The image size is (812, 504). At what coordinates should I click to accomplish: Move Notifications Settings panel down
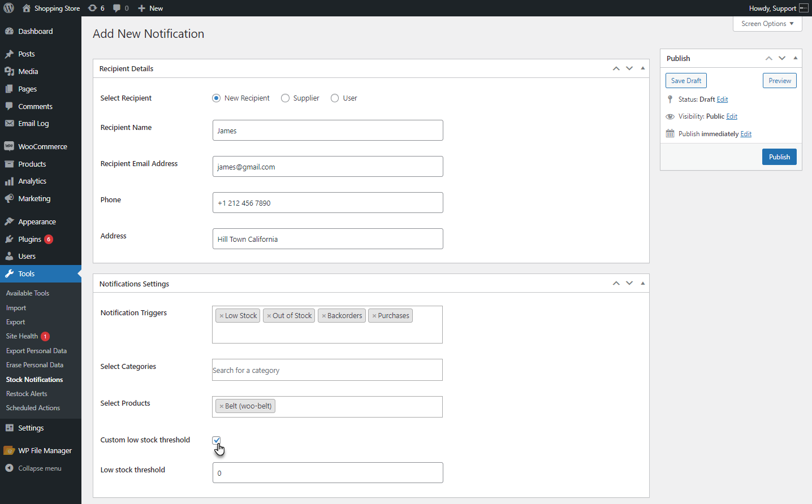click(x=629, y=283)
